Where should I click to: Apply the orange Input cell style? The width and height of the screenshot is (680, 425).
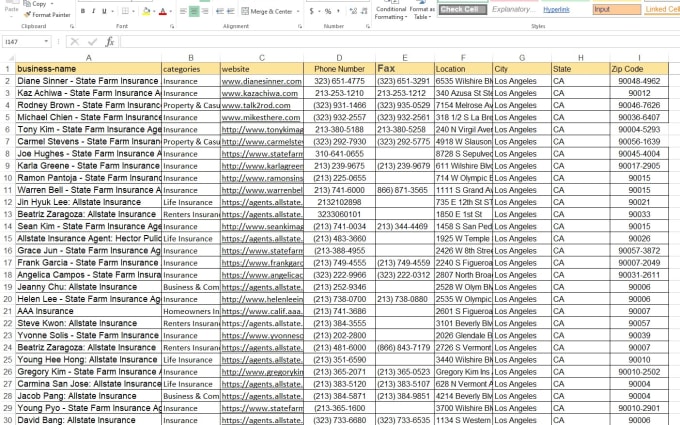click(x=616, y=9)
